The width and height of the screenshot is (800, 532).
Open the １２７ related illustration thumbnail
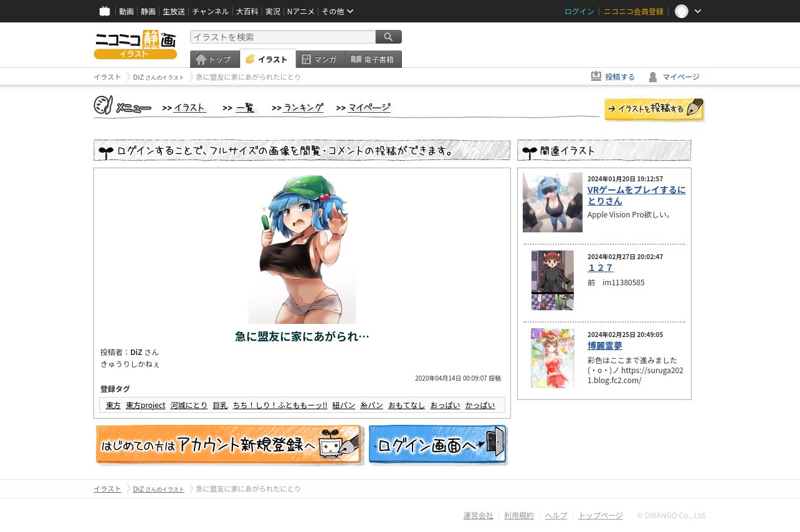click(553, 280)
